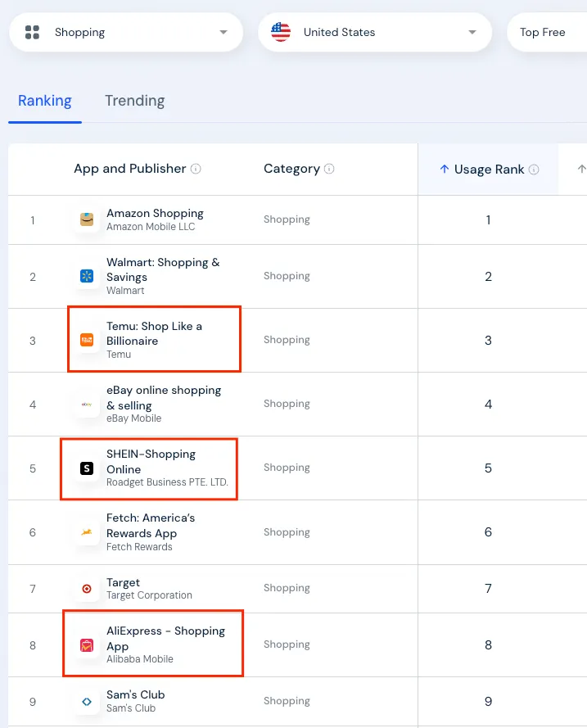This screenshot has height=728, width=587.
Task: Click Shopping category in Amazon row
Action: 287,219
